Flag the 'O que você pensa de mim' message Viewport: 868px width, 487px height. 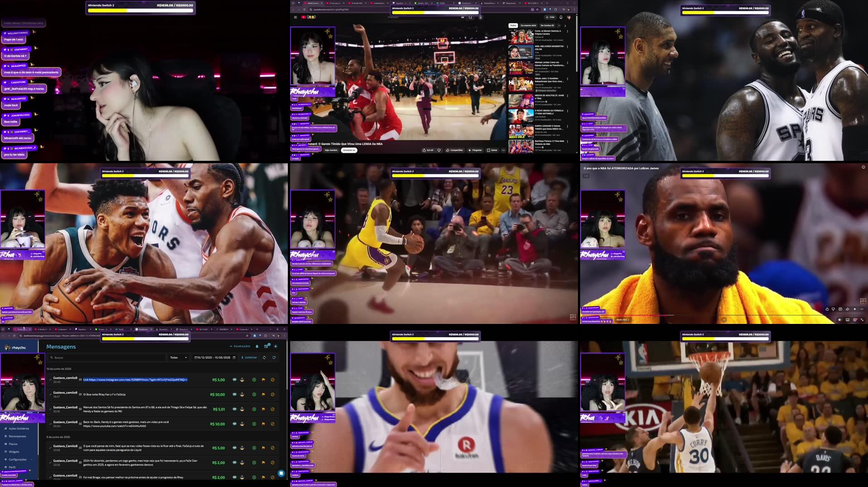tap(263, 448)
